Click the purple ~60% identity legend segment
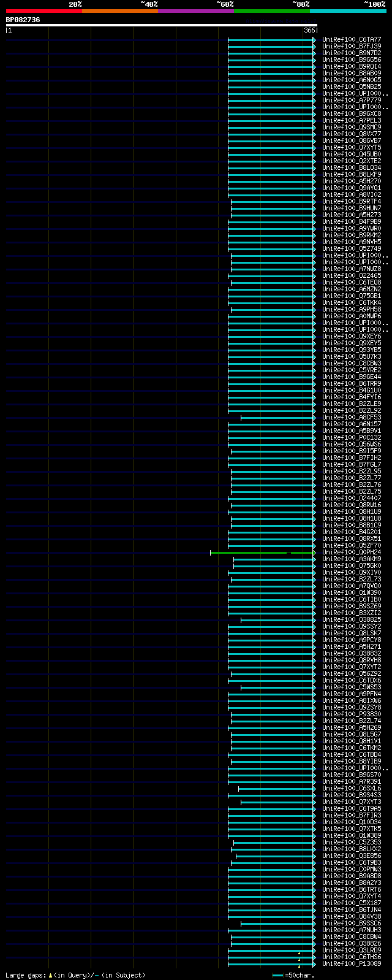 pyautogui.click(x=195, y=11)
